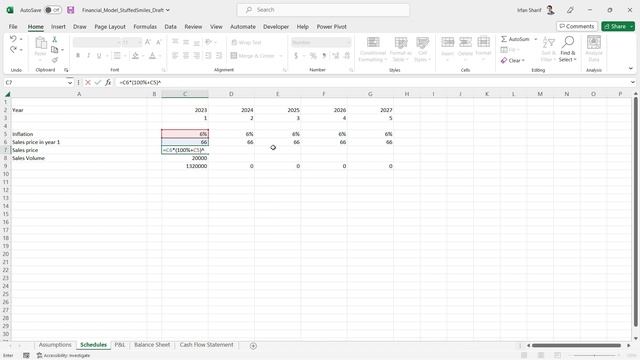640x360 pixels.
Task: Open the File menu
Action: click(x=13, y=27)
